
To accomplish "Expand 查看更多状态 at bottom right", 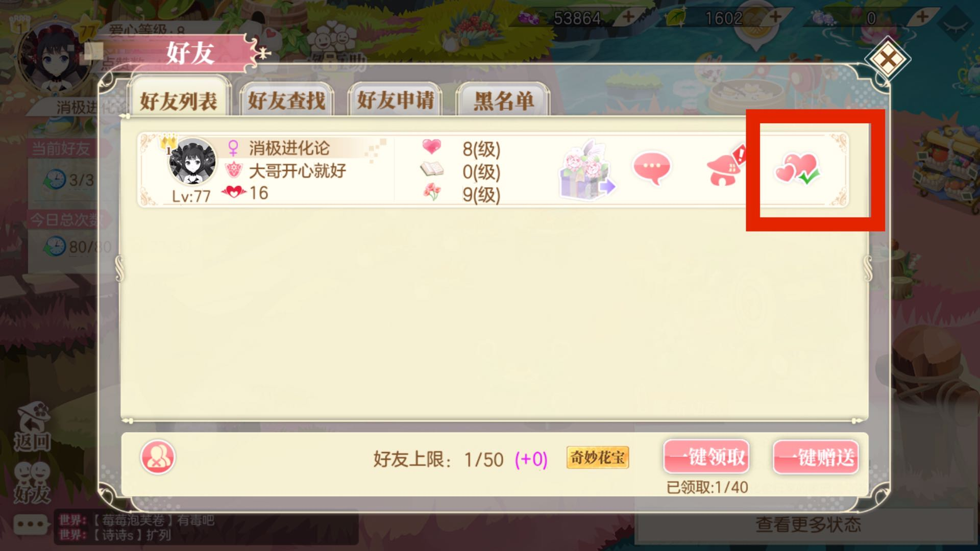I will point(807,524).
